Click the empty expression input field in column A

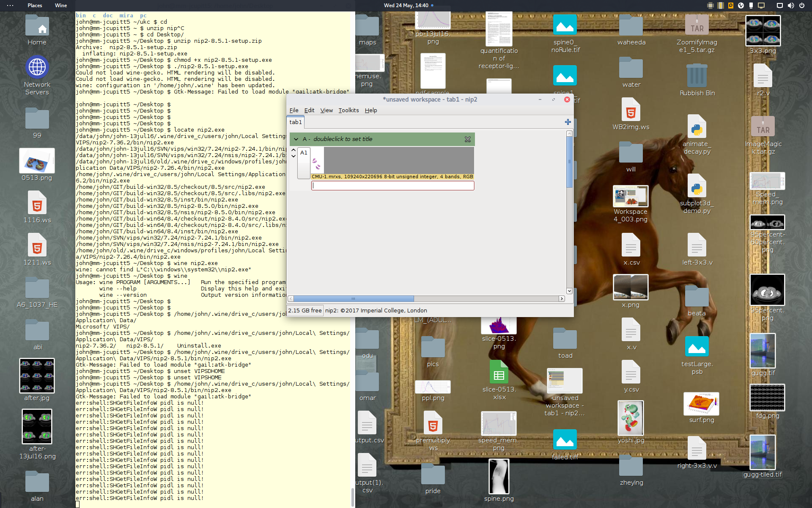[392, 185]
